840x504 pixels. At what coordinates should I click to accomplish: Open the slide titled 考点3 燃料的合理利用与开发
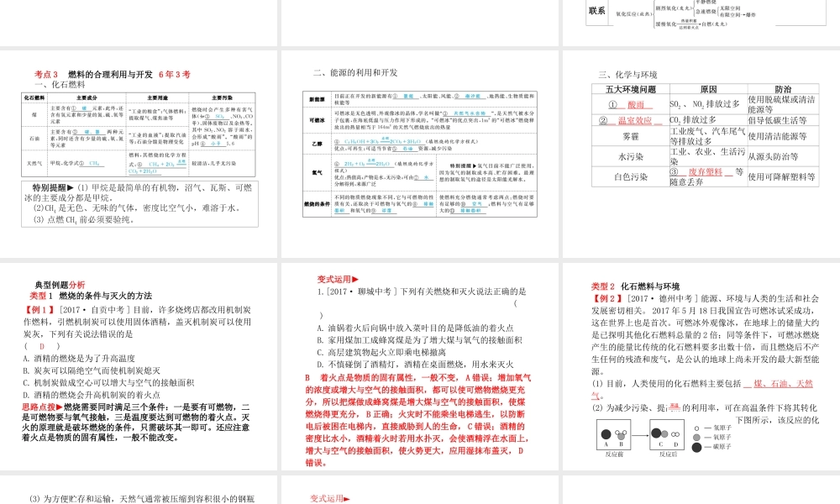coord(139,154)
